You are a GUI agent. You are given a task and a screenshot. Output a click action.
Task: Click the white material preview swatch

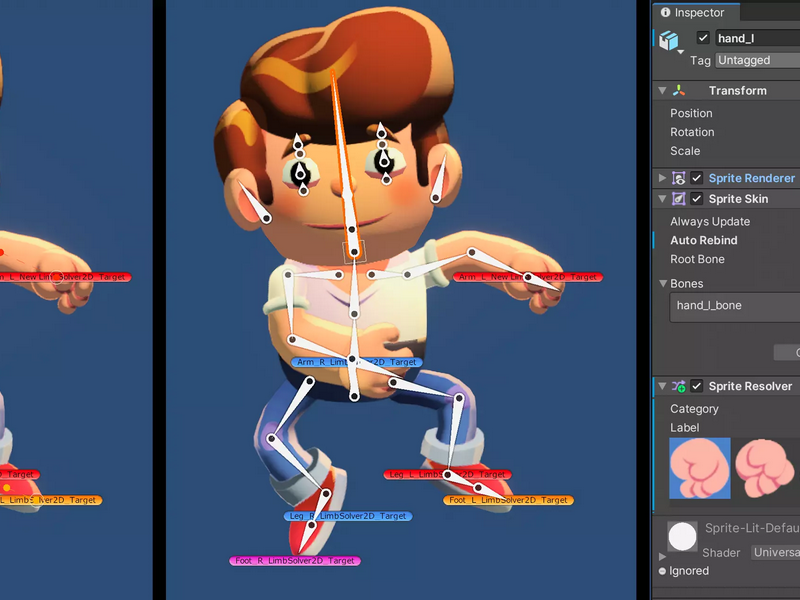682,537
